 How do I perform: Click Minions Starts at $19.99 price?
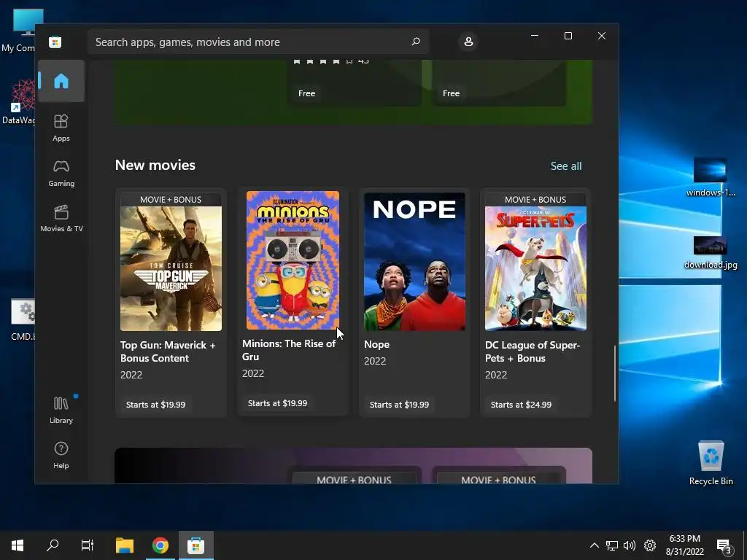[x=277, y=403]
